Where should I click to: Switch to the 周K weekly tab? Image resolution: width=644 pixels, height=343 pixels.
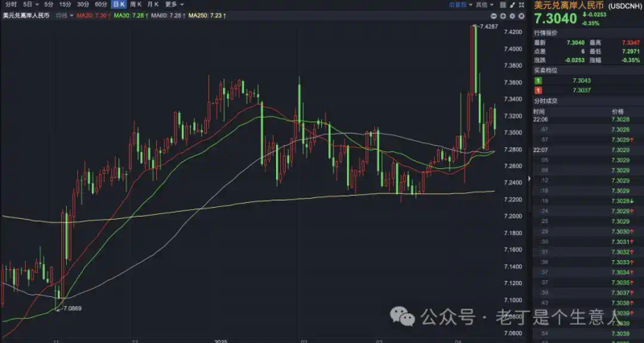pos(135,5)
